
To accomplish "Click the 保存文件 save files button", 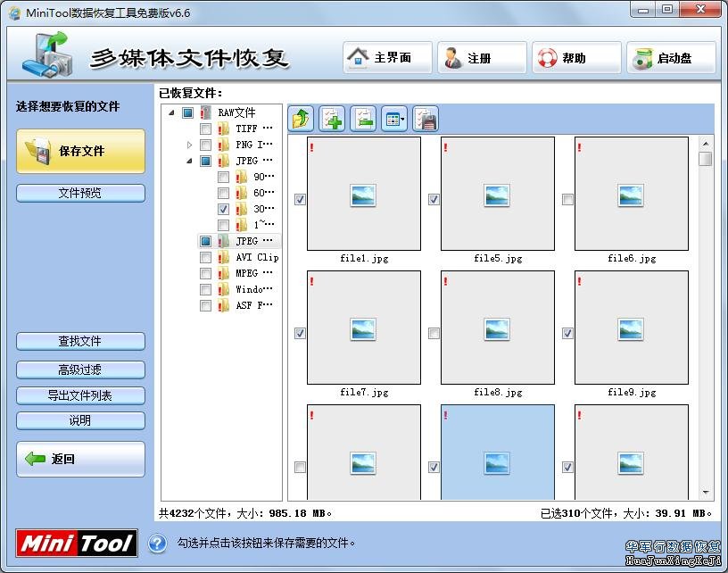I will (x=80, y=151).
